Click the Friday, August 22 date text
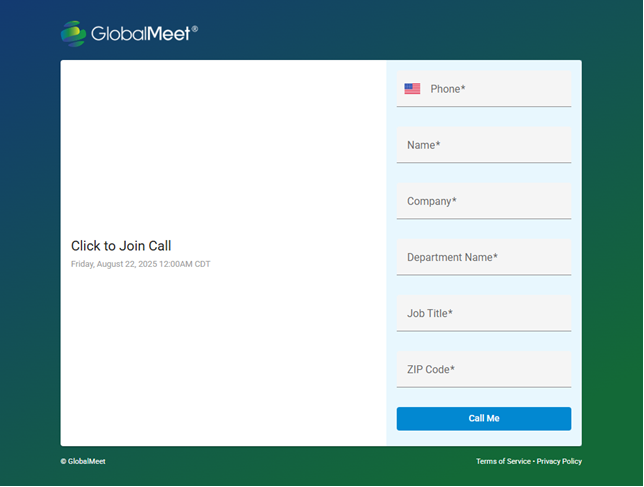The width and height of the screenshot is (644, 487). click(x=140, y=264)
